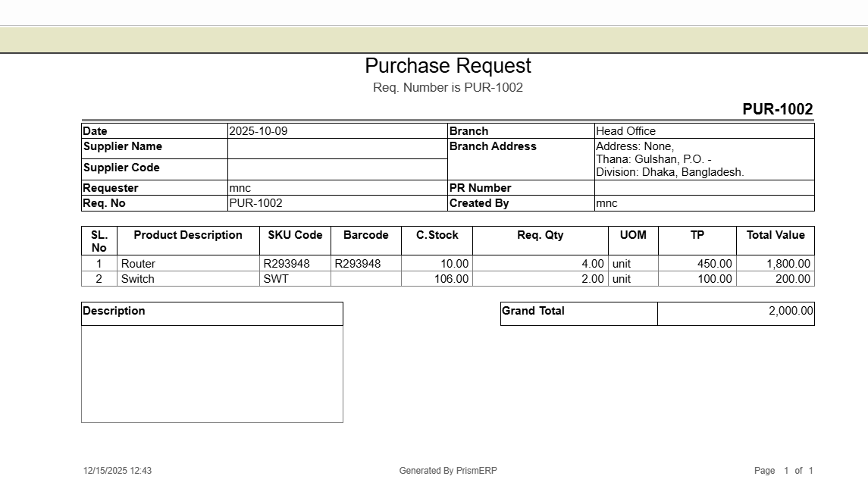
Task: Click the 'Address: None,' line
Action: [635, 146]
